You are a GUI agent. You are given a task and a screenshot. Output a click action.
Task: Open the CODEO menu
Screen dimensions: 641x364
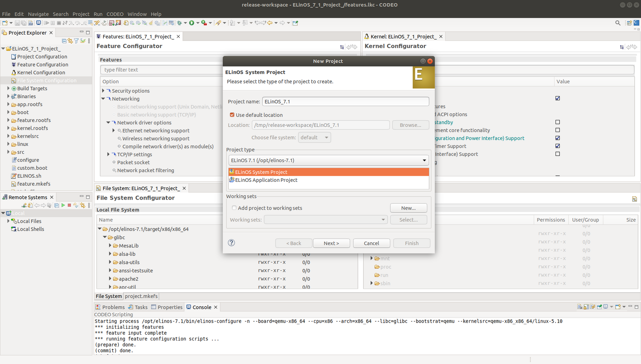coord(115,14)
